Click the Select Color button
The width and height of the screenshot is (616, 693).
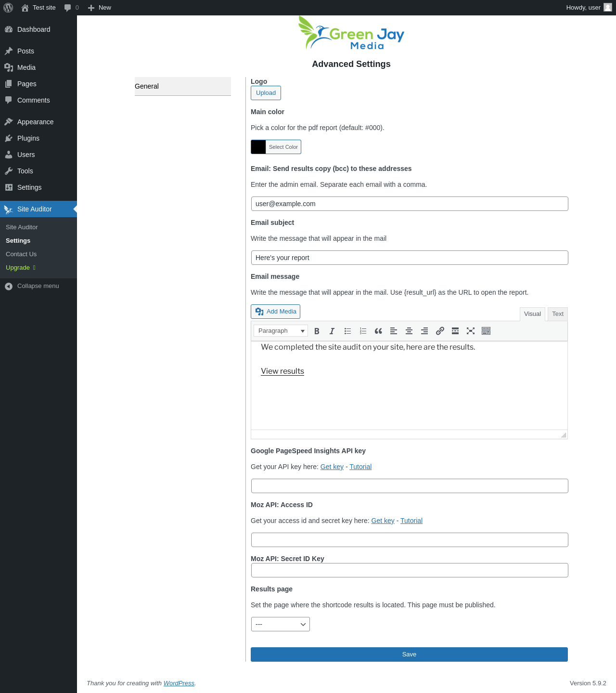click(x=283, y=147)
